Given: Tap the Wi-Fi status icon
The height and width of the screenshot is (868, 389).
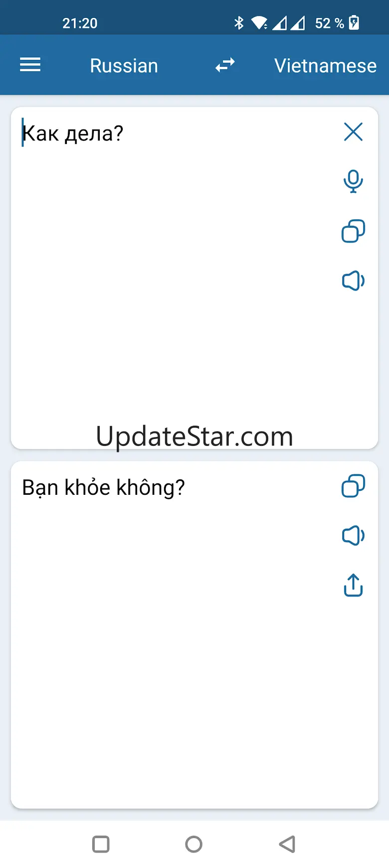Looking at the screenshot, I should 259,23.
